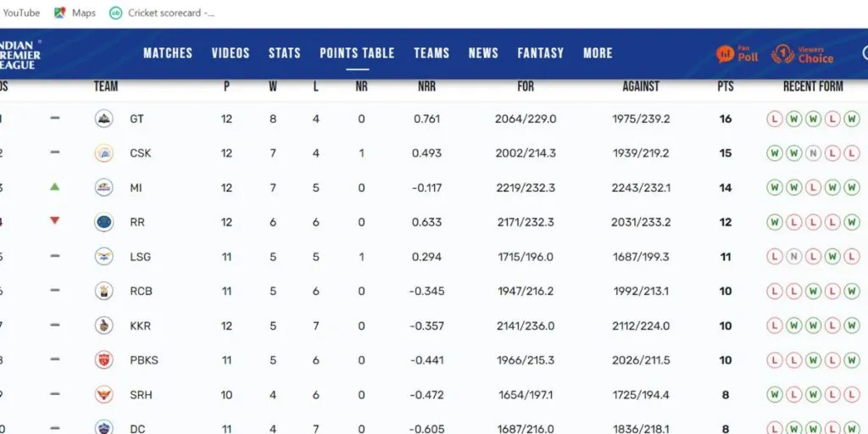Screen dimensions: 868x434
Task: Click the KKR team logo
Action: [103, 325]
